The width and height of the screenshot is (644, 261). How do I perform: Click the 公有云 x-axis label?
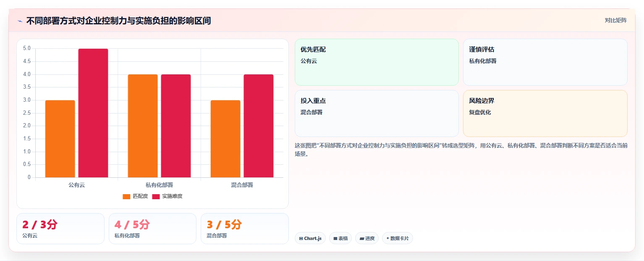pyautogui.click(x=76, y=185)
